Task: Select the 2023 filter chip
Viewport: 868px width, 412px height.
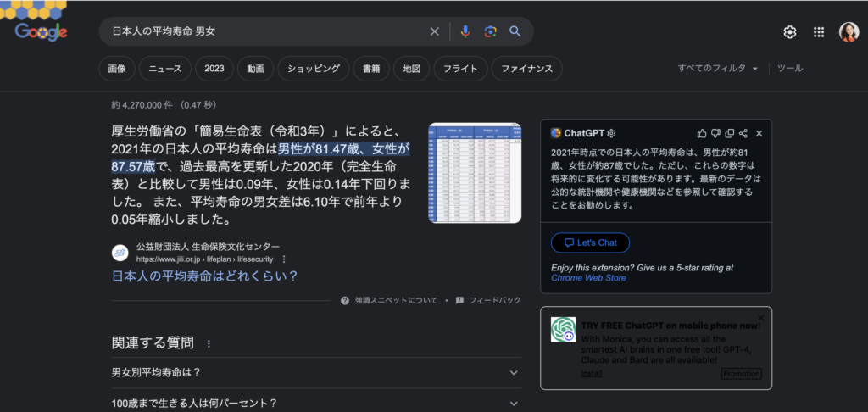Action: click(214, 69)
